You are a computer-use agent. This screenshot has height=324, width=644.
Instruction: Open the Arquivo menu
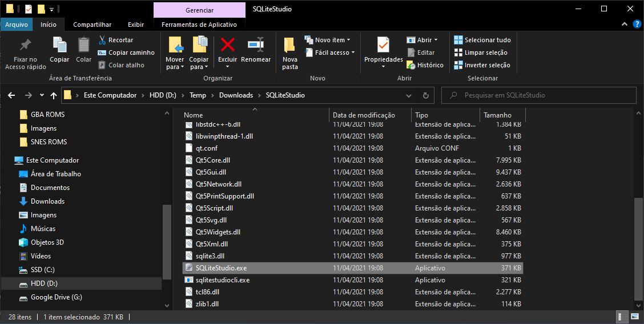(17, 25)
